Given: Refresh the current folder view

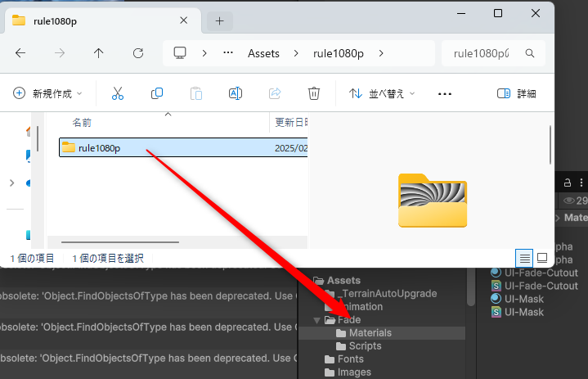Looking at the screenshot, I should [x=138, y=53].
